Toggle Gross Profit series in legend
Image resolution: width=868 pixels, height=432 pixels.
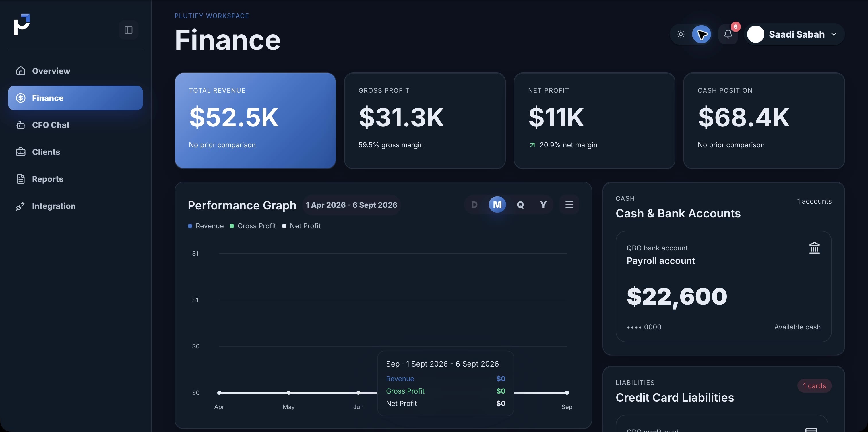[x=253, y=226]
